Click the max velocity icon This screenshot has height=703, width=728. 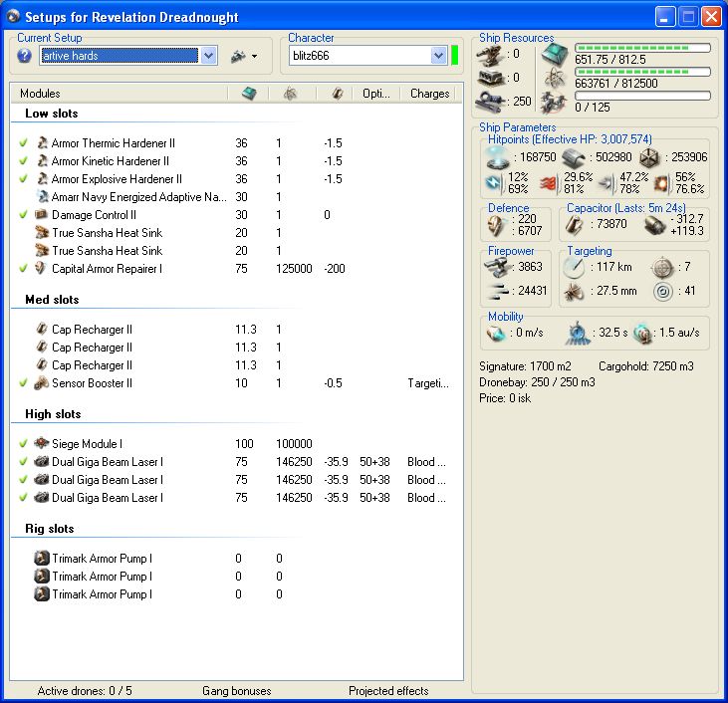pyautogui.click(x=496, y=333)
